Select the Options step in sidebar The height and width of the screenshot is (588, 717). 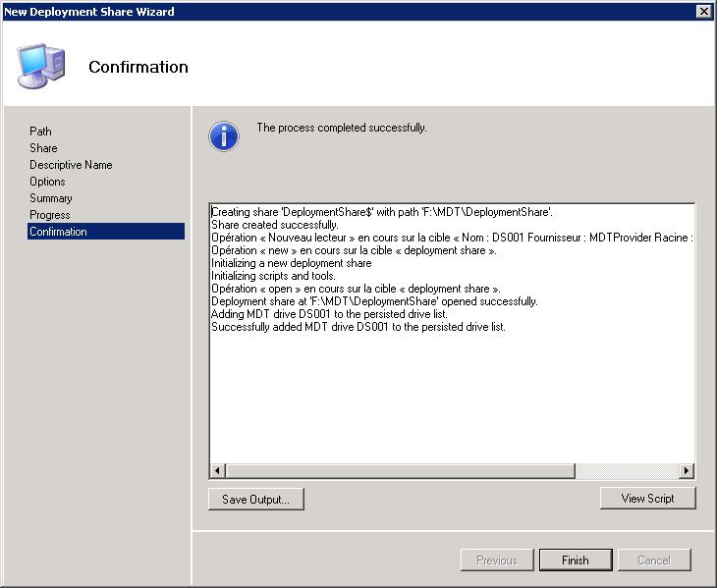tap(47, 182)
